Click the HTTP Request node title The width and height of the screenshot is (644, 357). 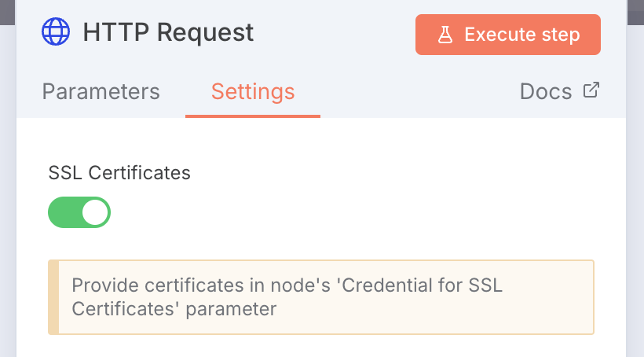[168, 32]
